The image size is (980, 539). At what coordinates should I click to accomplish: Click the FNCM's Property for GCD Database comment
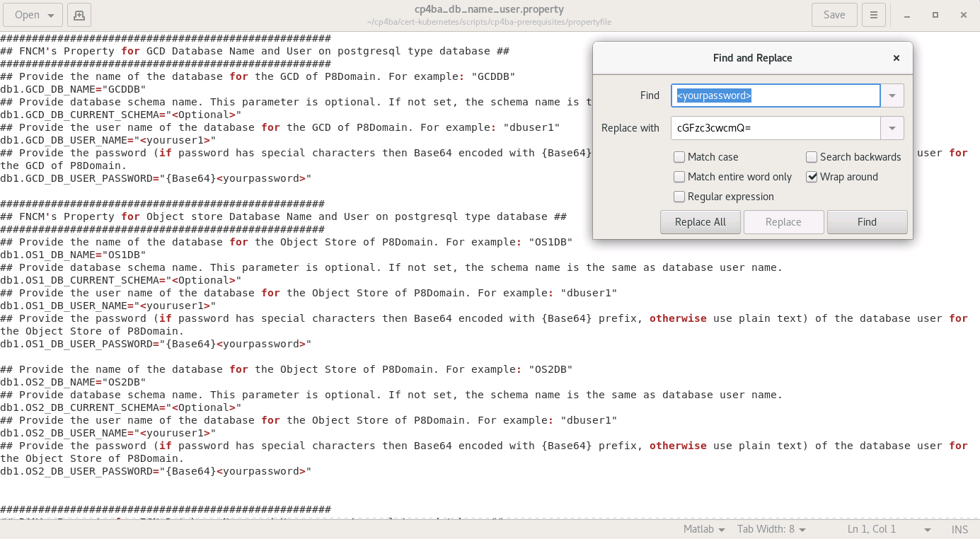pos(255,51)
